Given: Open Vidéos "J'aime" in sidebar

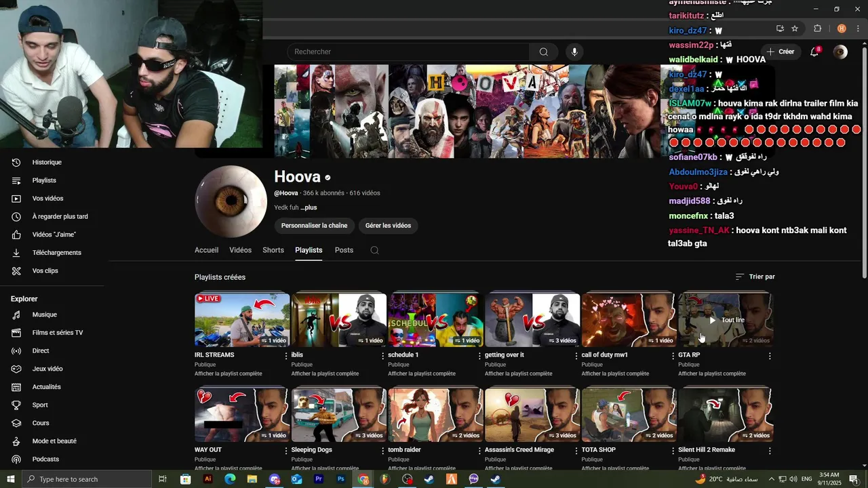Looking at the screenshot, I should click(54, 235).
